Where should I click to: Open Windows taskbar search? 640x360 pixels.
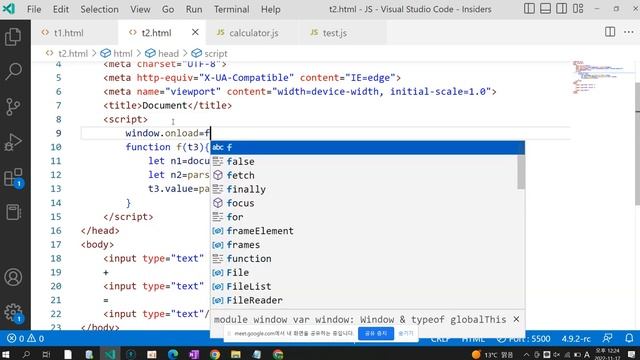(x=26, y=354)
